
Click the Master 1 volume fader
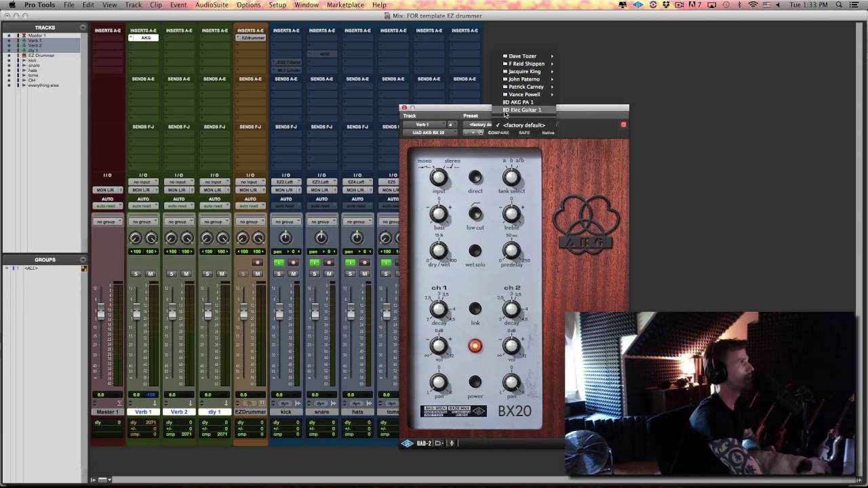pos(101,312)
